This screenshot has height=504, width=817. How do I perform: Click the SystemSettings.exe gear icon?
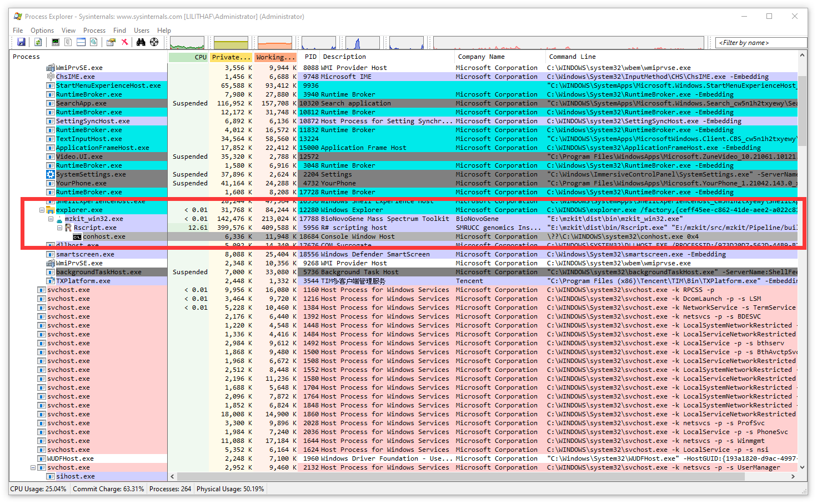pyautogui.click(x=51, y=174)
